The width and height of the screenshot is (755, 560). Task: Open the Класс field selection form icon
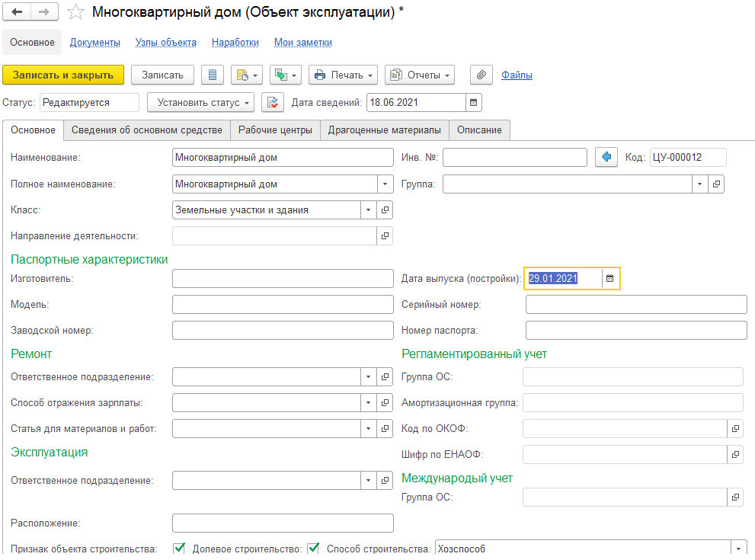coord(385,210)
